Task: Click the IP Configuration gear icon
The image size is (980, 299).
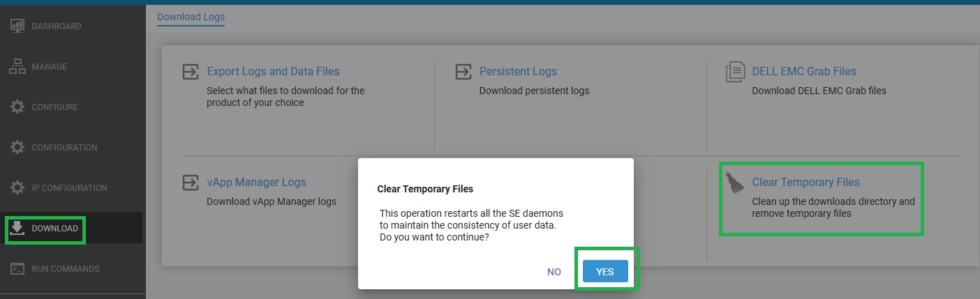Action: coord(18,187)
